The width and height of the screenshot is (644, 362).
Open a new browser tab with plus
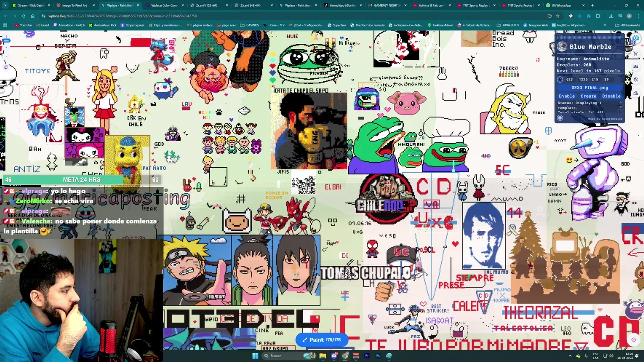592,5
